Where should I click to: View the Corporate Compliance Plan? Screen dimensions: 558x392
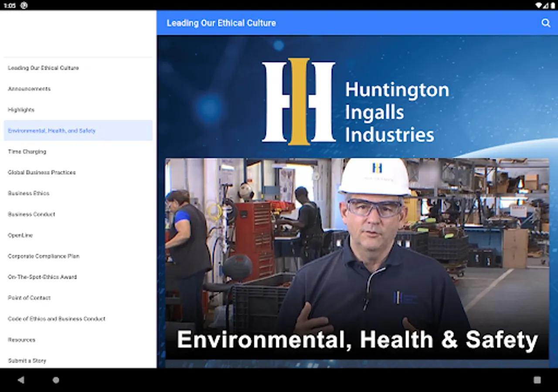pos(44,256)
